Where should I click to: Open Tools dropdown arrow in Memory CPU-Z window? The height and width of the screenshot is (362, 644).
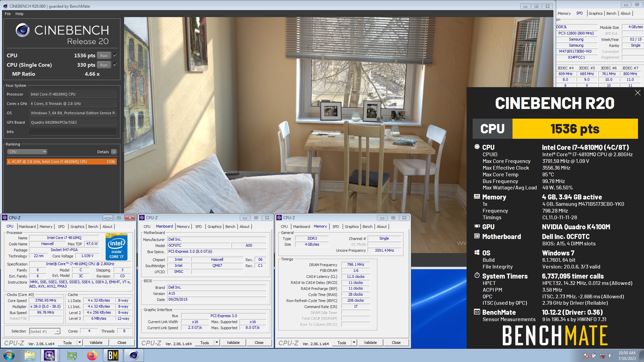[354, 343]
